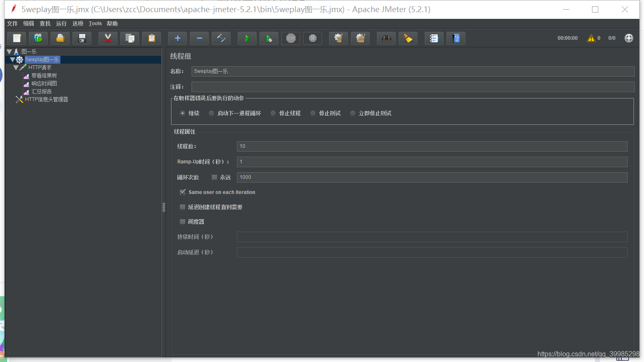Enable 永远 infinite loop checkbox

(x=214, y=177)
